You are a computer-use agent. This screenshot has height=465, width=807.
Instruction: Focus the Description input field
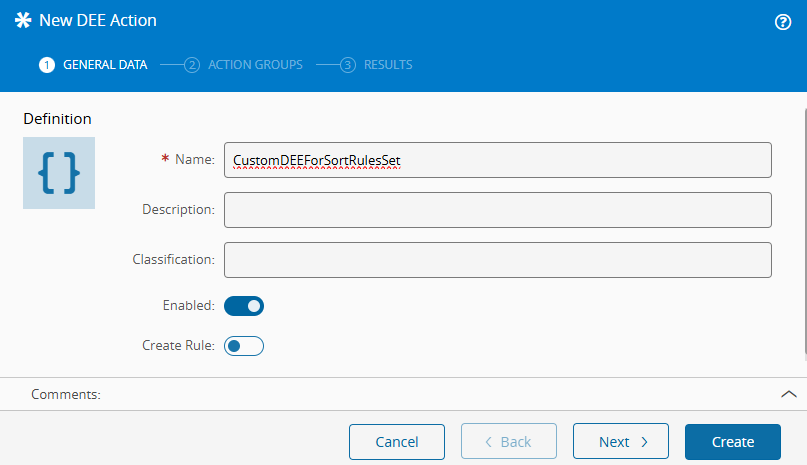[497, 210]
